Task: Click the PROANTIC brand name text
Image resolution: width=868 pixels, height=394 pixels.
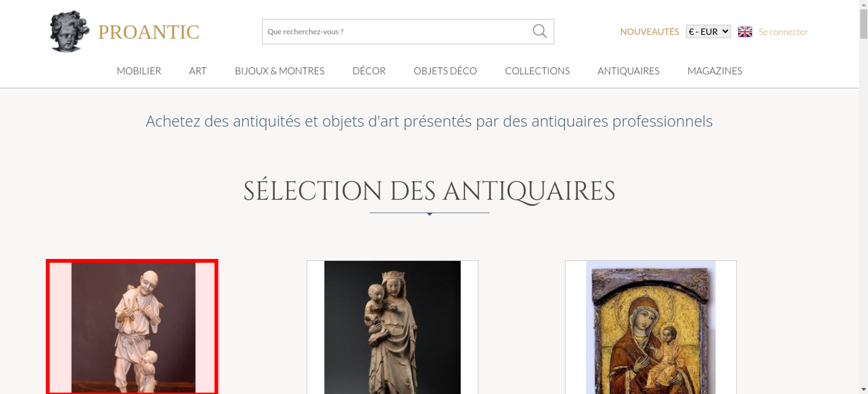Action: (x=148, y=32)
